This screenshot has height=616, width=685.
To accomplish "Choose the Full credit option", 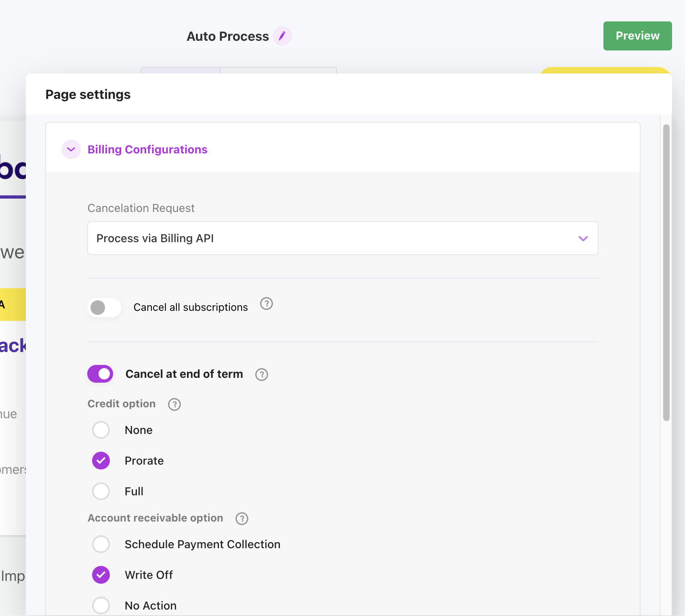I will [101, 491].
